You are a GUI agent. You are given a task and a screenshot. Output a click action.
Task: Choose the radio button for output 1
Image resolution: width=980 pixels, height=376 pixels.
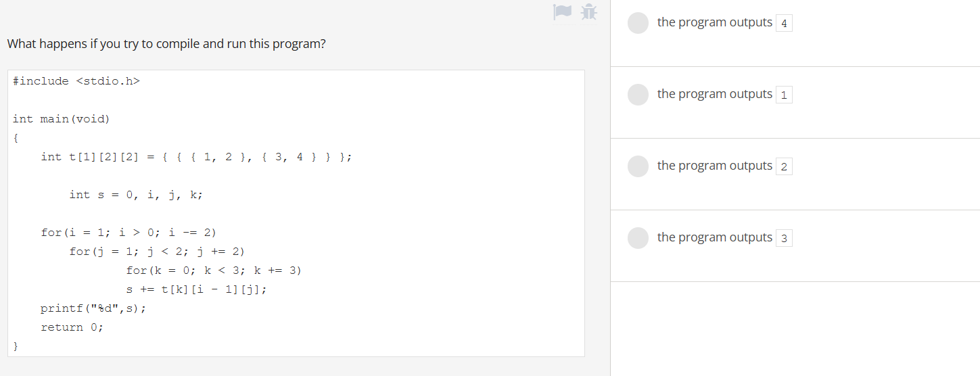pyautogui.click(x=638, y=95)
